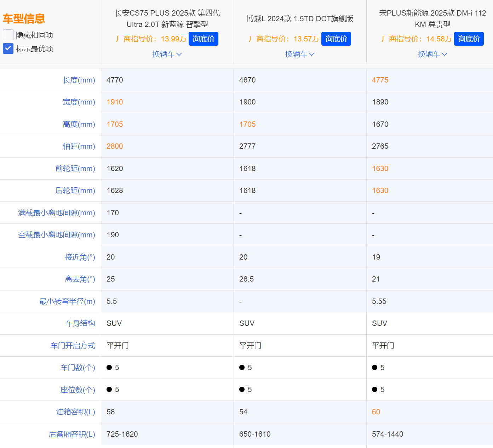Select the length value 4770

point(115,80)
